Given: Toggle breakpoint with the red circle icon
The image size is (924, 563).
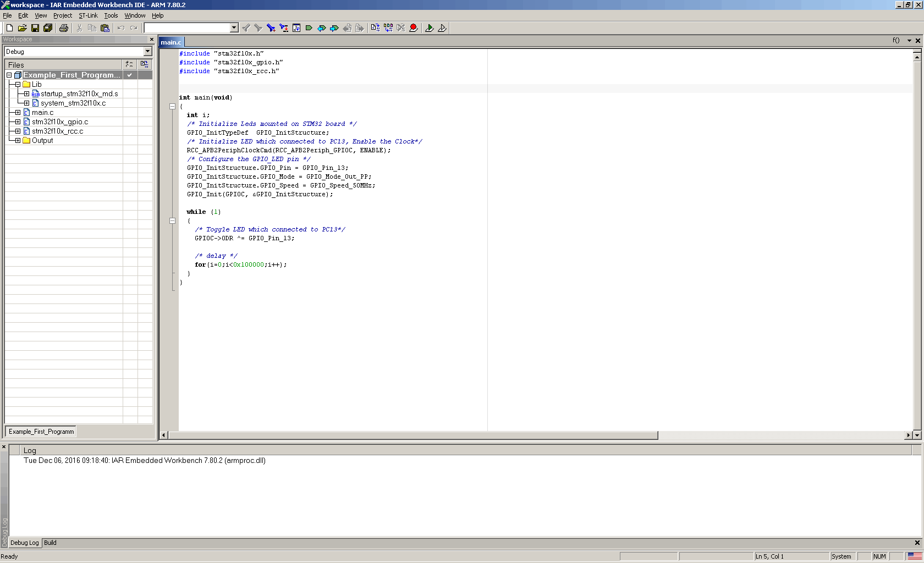Looking at the screenshot, I should [x=414, y=28].
